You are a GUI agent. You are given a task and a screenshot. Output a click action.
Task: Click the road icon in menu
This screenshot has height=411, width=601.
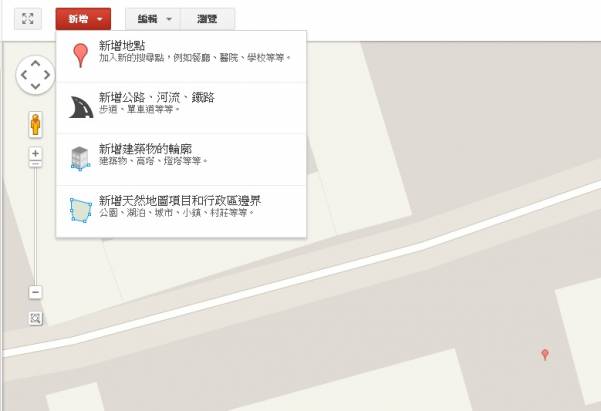tap(81, 107)
